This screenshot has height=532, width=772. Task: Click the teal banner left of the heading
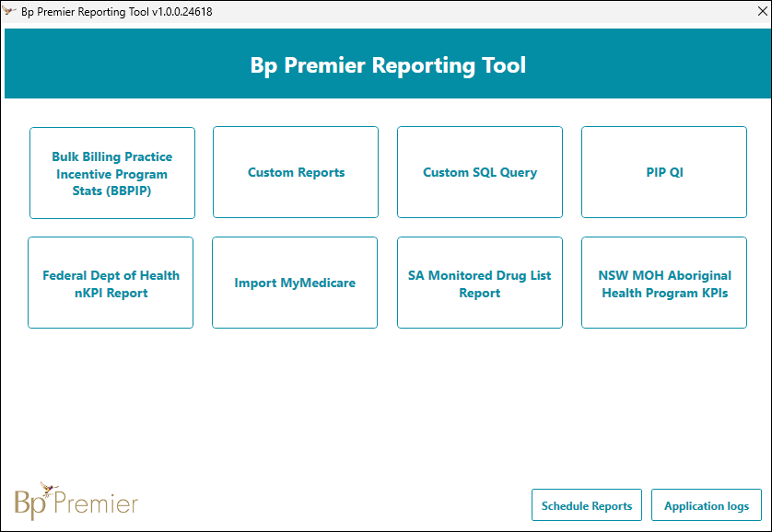point(120,64)
